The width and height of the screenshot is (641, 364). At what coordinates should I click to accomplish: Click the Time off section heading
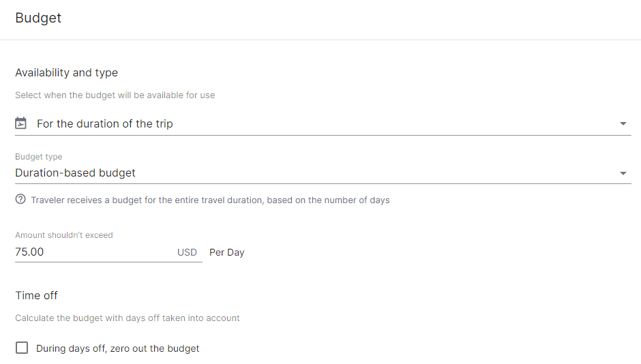(x=36, y=295)
